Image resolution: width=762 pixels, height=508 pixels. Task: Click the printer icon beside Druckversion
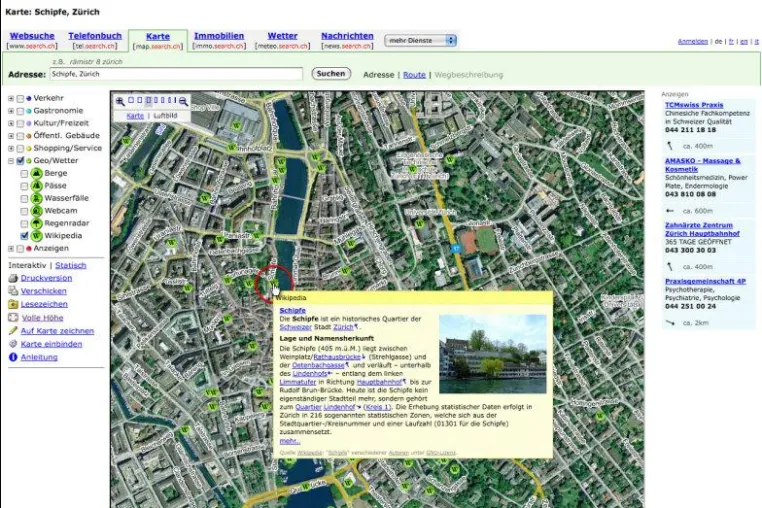pyautogui.click(x=13, y=278)
